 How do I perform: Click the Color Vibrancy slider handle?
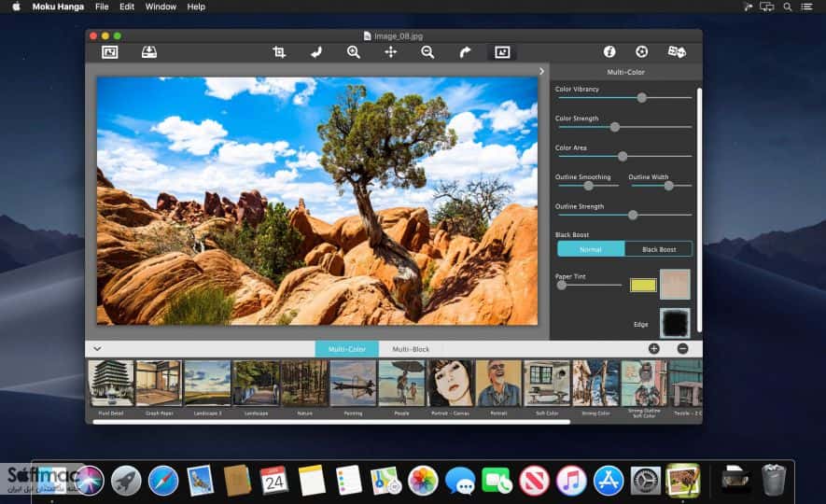click(641, 97)
